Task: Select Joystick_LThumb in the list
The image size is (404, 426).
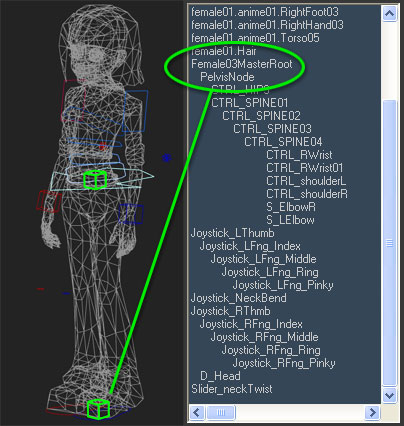Action: [x=233, y=233]
